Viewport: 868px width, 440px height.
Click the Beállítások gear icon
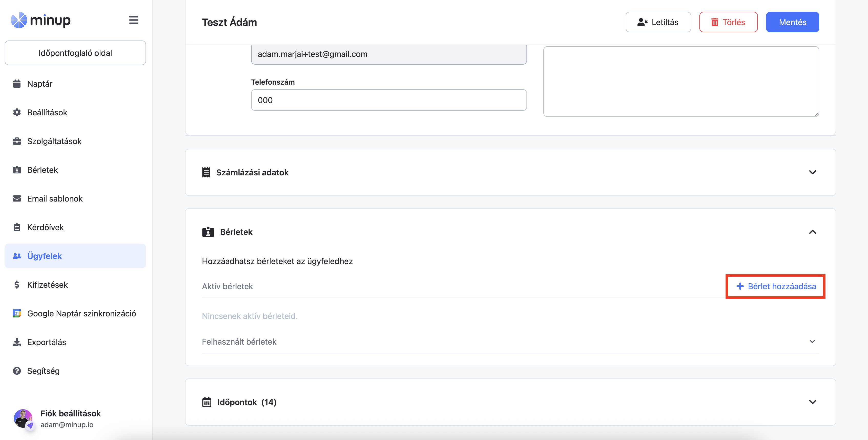17,112
